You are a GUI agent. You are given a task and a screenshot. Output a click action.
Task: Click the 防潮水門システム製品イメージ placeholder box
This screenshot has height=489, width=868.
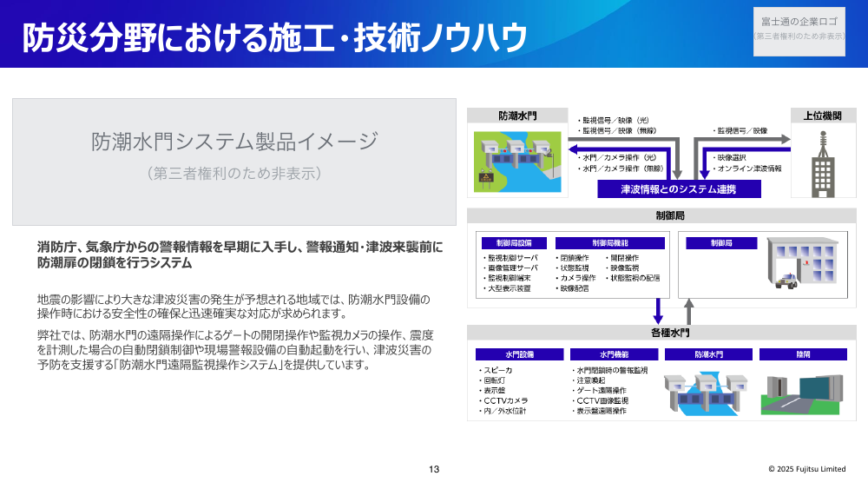point(234,162)
